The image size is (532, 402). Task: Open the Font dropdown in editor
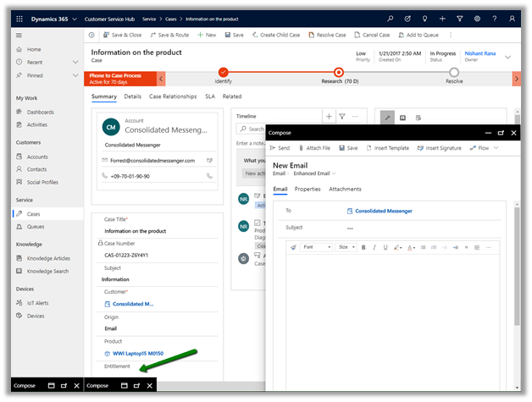(318, 247)
